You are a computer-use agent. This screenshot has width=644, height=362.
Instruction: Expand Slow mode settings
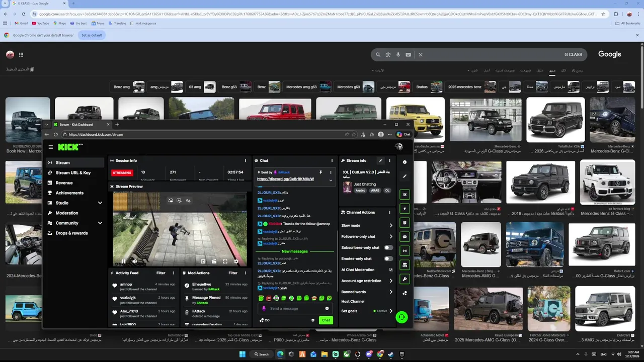point(391,226)
